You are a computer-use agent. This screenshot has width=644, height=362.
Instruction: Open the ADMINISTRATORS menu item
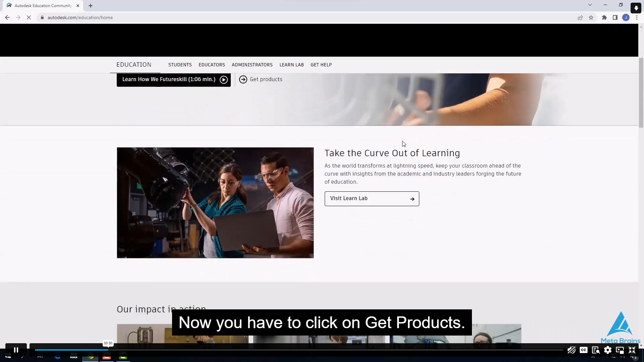pyautogui.click(x=252, y=65)
